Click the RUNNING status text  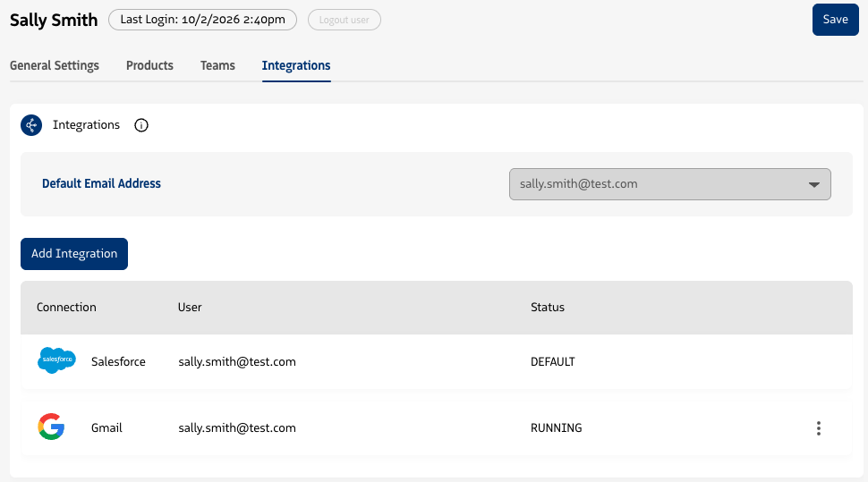click(557, 427)
